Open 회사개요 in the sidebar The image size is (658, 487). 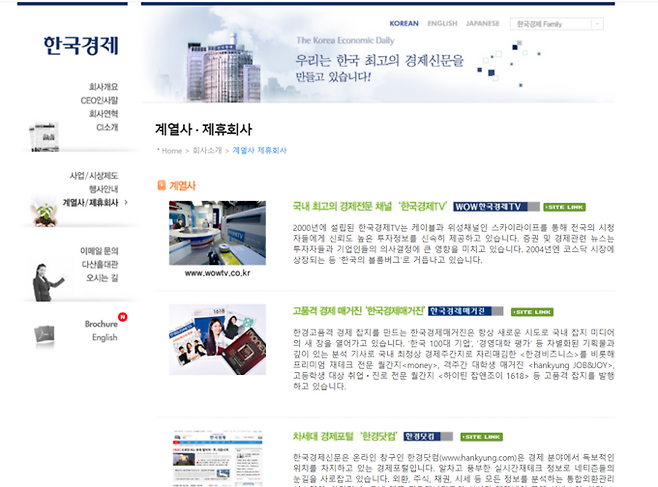(x=103, y=87)
